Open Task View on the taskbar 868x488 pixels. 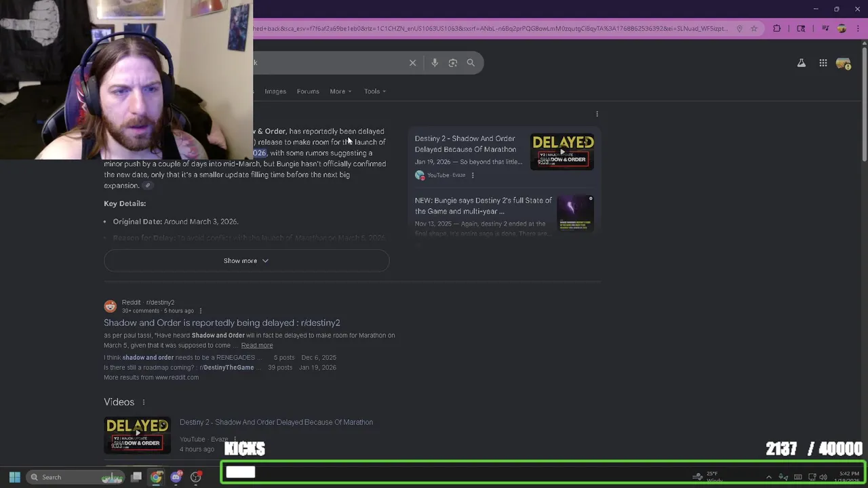(x=136, y=477)
